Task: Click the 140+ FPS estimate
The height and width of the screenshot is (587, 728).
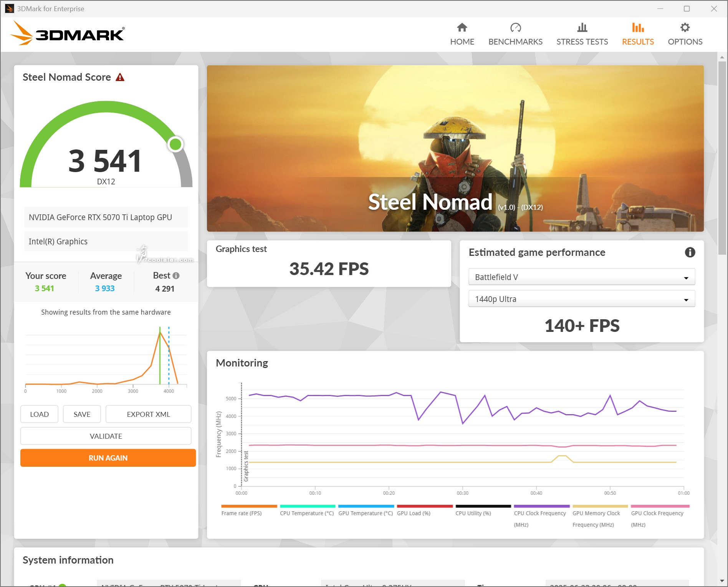Action: pyautogui.click(x=582, y=326)
